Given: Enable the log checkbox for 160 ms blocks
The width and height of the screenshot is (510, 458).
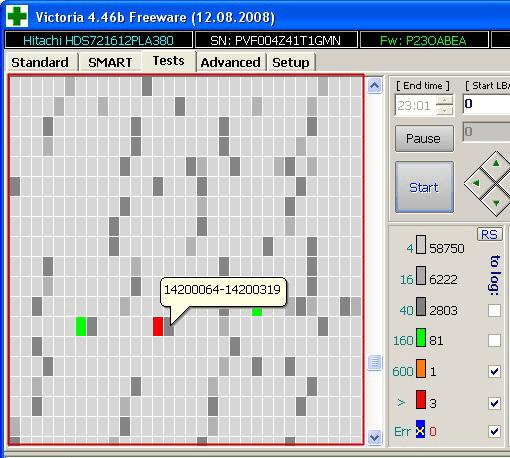Looking at the screenshot, I should [494, 341].
